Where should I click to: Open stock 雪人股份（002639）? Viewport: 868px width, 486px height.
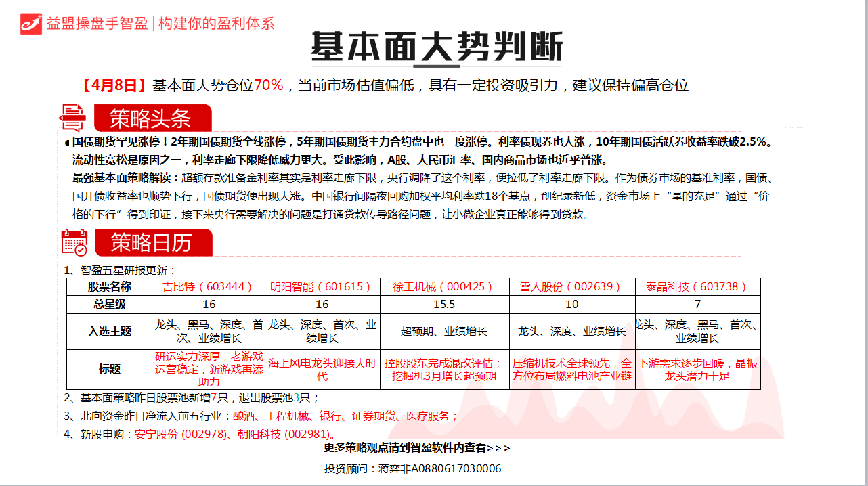pyautogui.click(x=571, y=286)
